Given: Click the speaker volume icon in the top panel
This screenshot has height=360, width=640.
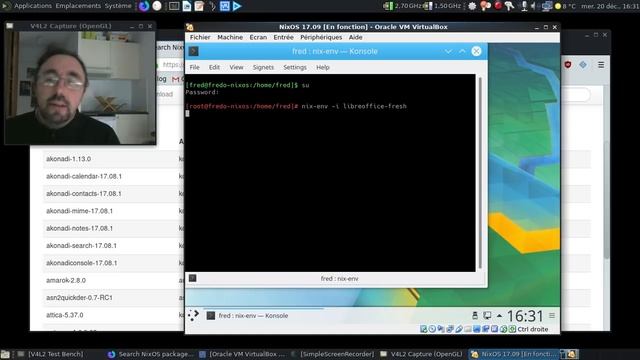Looking at the screenshot, I should point(533,6).
